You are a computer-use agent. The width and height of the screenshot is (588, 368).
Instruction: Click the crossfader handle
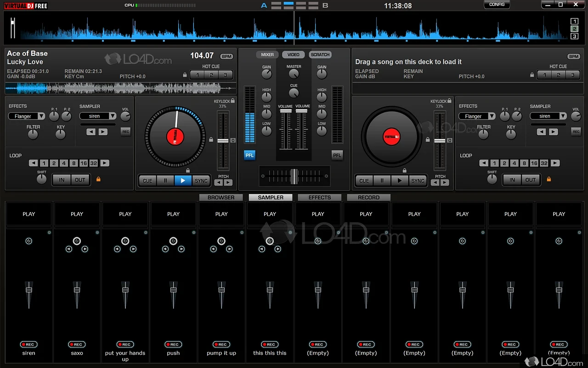(294, 176)
